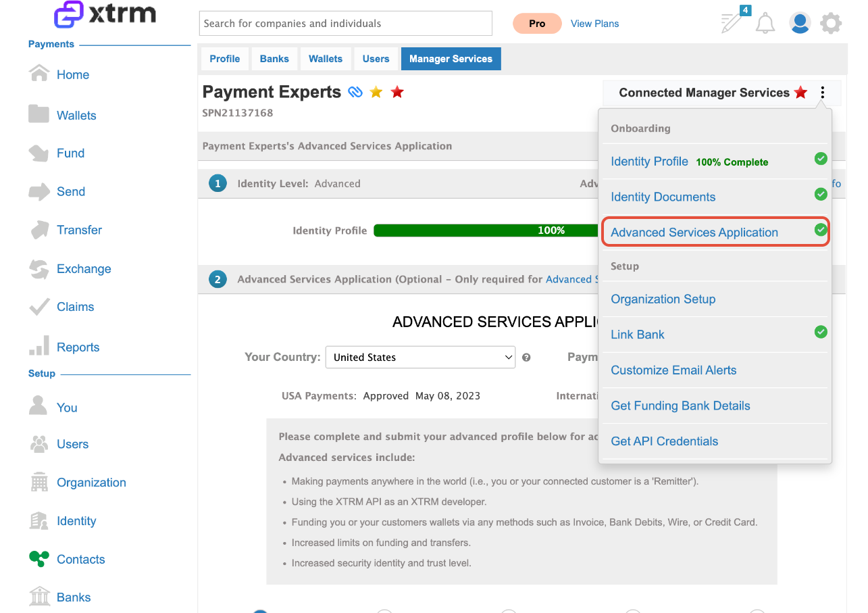Click the Transfer arrow icon
868x613 pixels.
pos(39,230)
